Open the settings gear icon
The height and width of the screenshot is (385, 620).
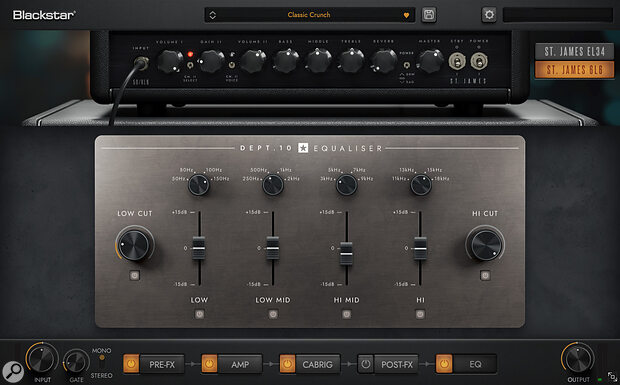tap(489, 15)
